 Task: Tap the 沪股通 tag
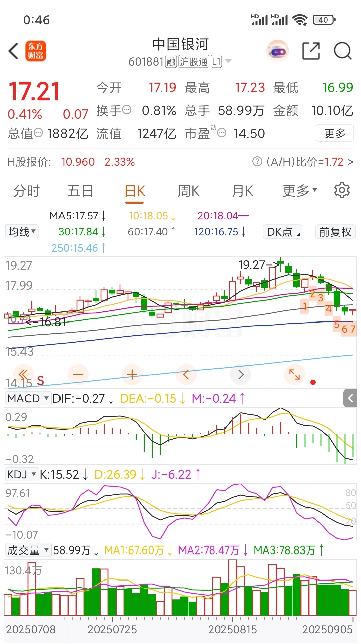194,61
